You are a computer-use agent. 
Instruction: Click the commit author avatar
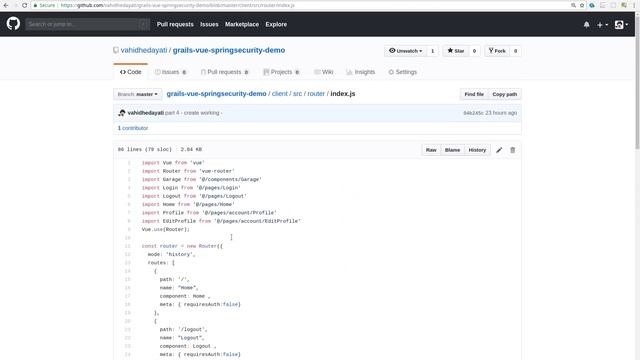coord(122,113)
